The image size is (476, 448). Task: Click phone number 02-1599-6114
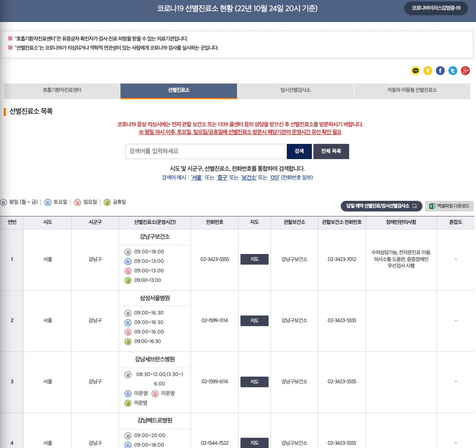coord(215,382)
